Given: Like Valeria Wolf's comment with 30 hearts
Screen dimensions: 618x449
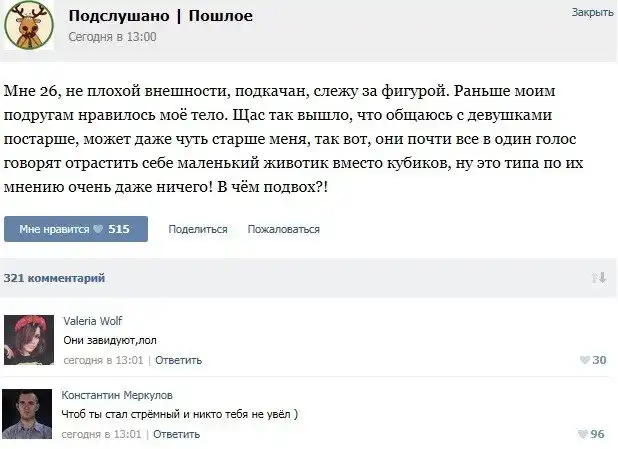Looking at the screenshot, I should tap(593, 360).
